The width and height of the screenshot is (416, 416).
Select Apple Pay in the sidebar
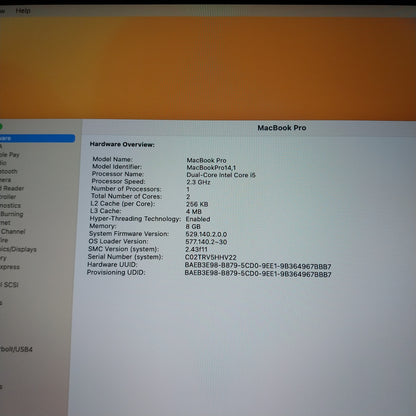pos(10,155)
